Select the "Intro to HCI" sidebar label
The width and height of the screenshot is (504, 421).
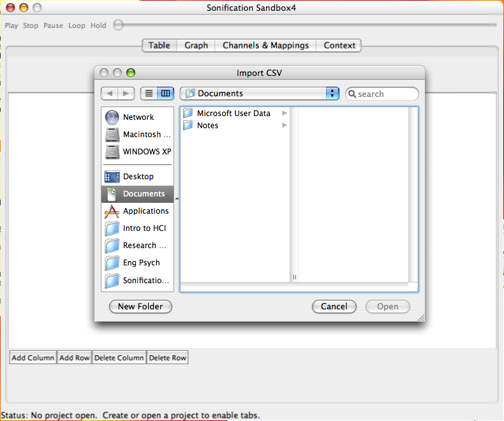pos(145,228)
